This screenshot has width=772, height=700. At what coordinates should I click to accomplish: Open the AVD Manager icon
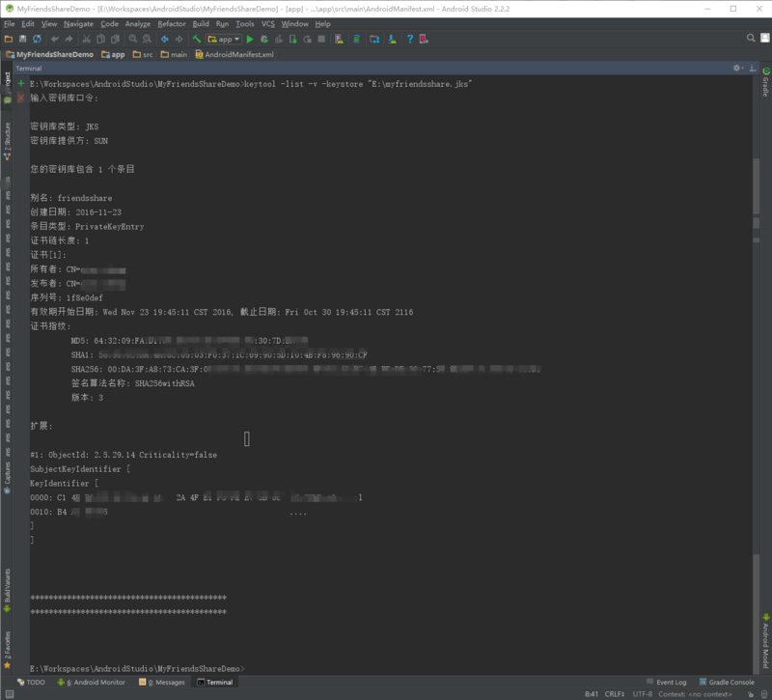[x=340, y=39]
